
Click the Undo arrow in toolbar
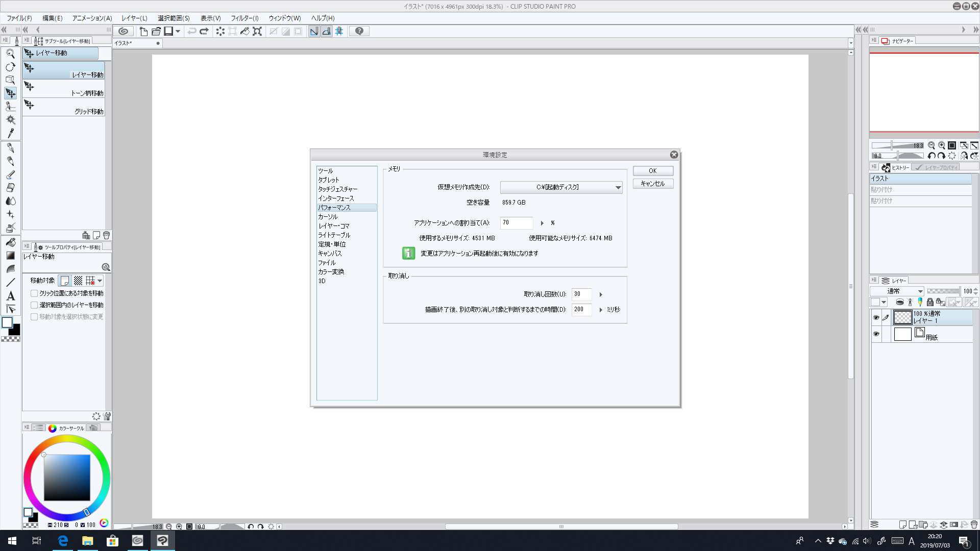(191, 31)
